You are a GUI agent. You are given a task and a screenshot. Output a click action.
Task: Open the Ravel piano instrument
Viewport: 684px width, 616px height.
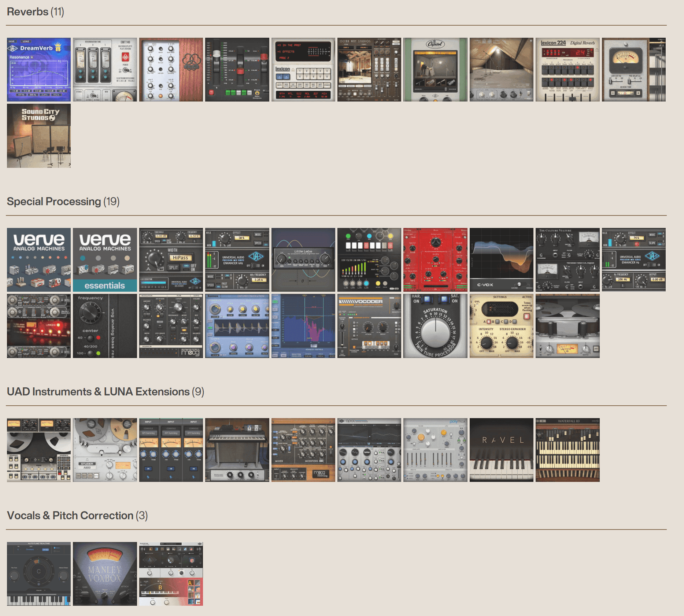[501, 450]
